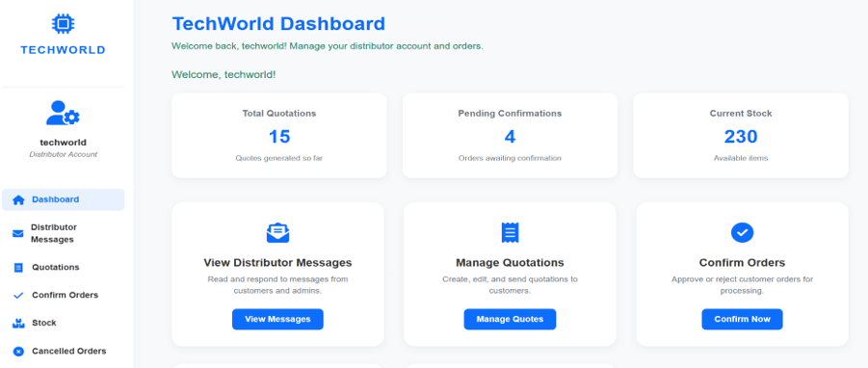The image size is (868, 368).
Task: Click the Dashboard home icon
Action: coord(18,199)
